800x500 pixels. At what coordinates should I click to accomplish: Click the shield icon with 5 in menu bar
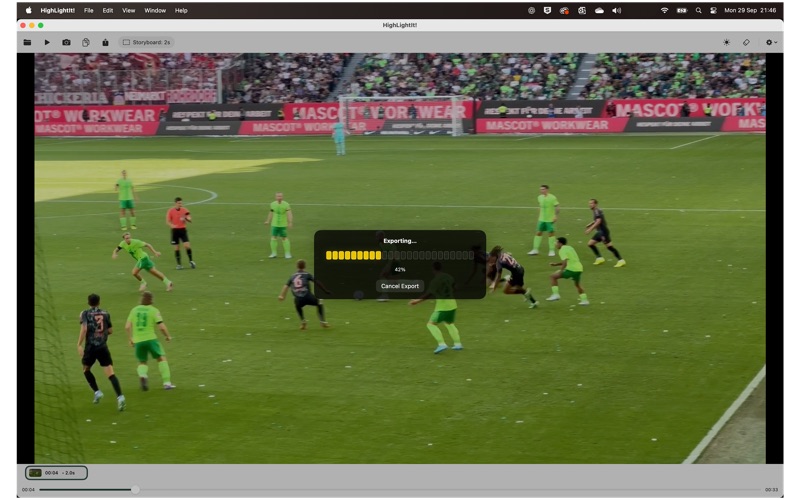[547, 10]
